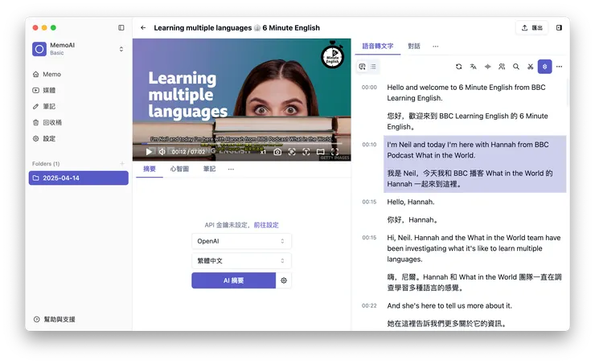Jump to timestamp 00:00
The height and width of the screenshot is (364, 595).
pos(369,88)
